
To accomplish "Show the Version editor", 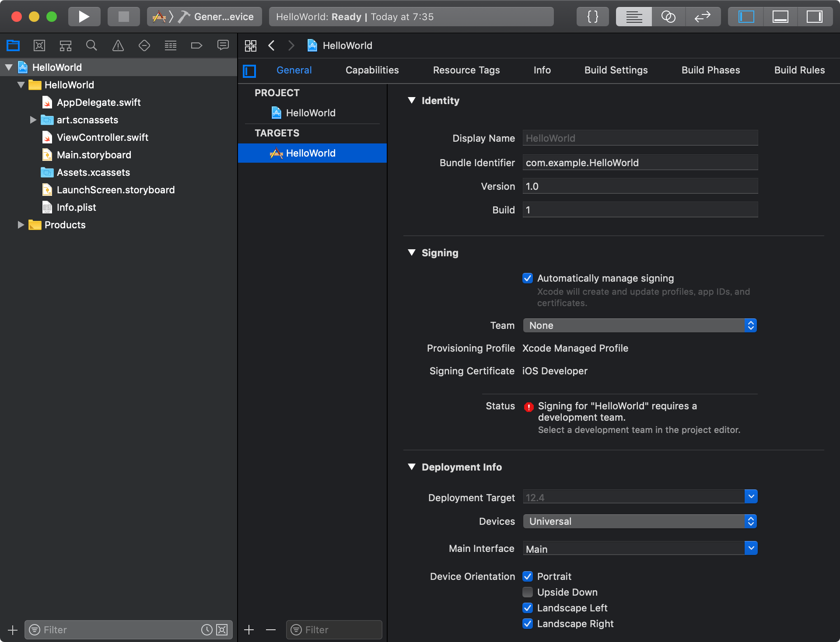I will click(703, 17).
